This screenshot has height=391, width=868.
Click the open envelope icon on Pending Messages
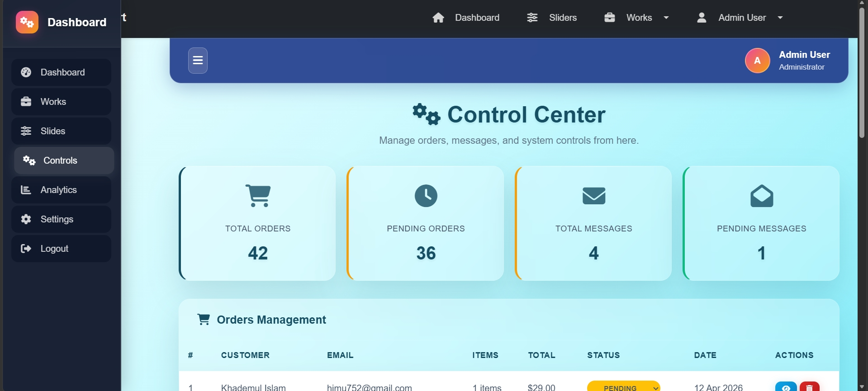(x=762, y=196)
